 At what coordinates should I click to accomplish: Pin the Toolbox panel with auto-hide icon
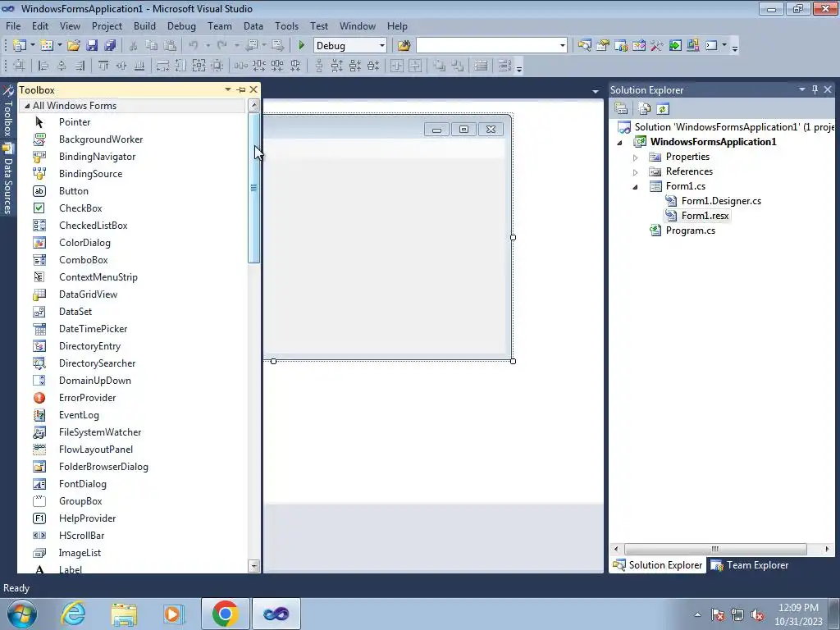click(241, 89)
